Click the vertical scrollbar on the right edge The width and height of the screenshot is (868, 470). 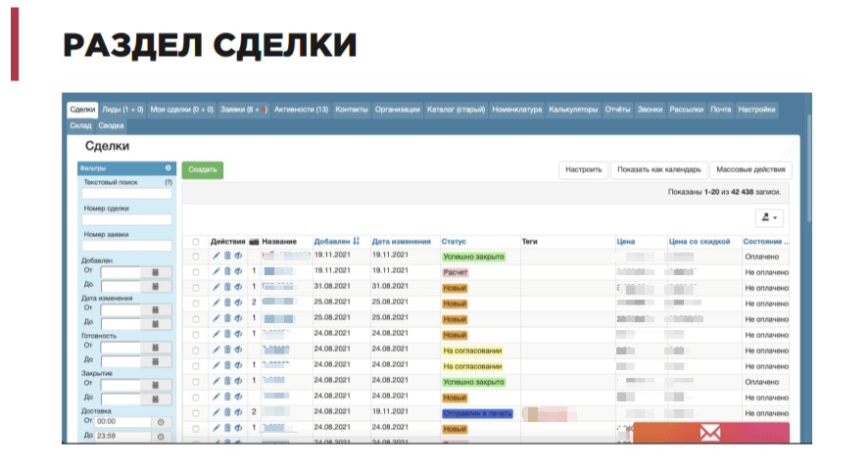(809, 168)
